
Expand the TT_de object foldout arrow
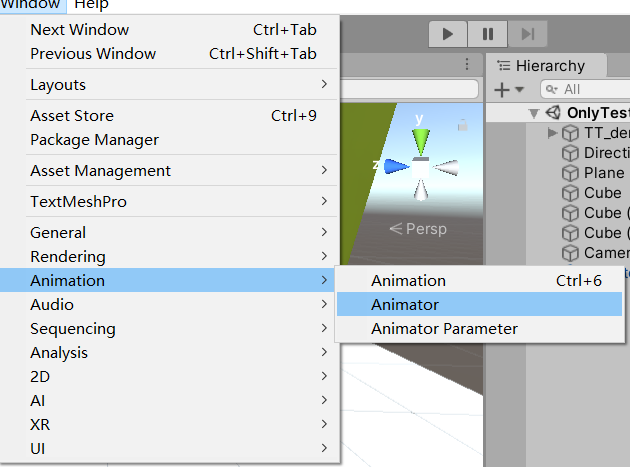[552, 133]
